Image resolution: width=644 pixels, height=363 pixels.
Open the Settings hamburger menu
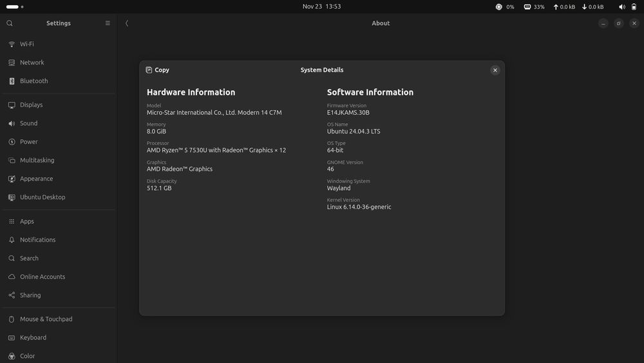click(108, 23)
